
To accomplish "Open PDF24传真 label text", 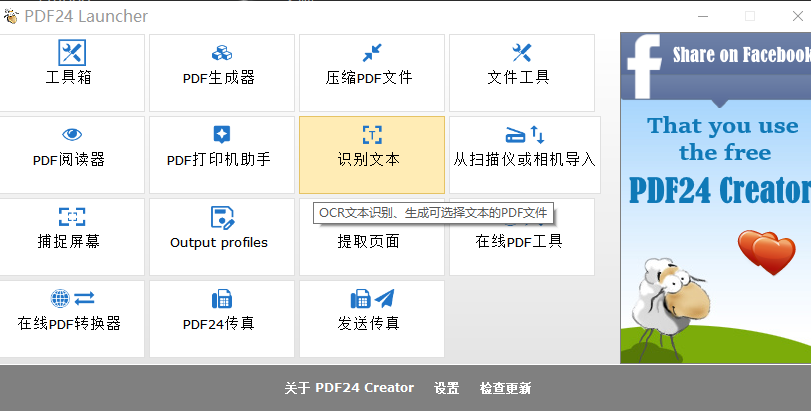I will 219,324.
